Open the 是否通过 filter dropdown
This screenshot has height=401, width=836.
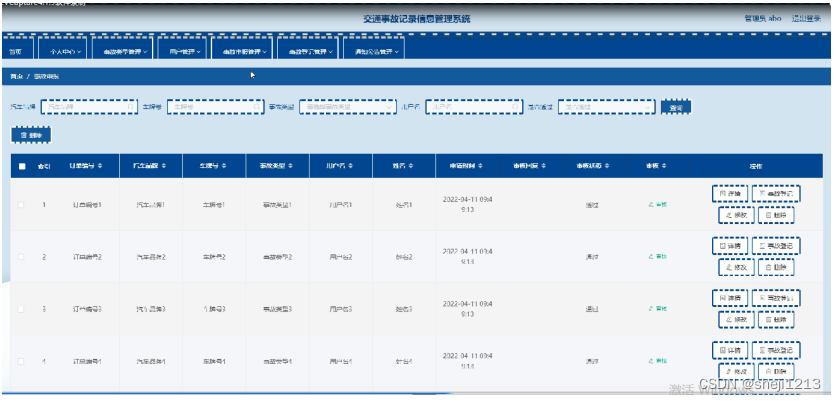606,107
